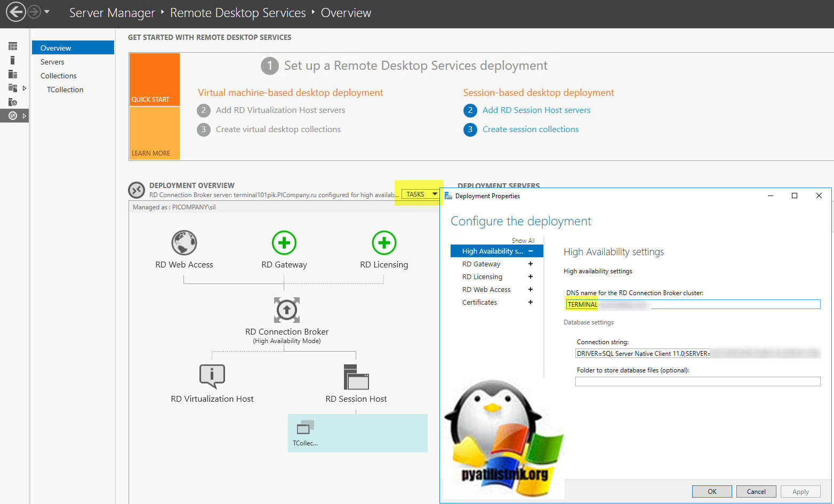Image resolution: width=834 pixels, height=504 pixels.
Task: Open the Create session collections link
Action: pyautogui.click(x=530, y=129)
